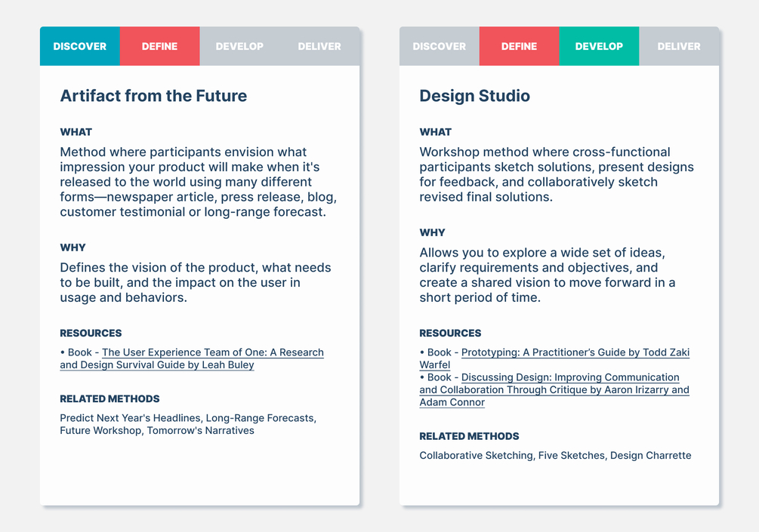Open Develop tab on Artifact from the Future card
Image resolution: width=759 pixels, height=532 pixels.
tap(239, 46)
